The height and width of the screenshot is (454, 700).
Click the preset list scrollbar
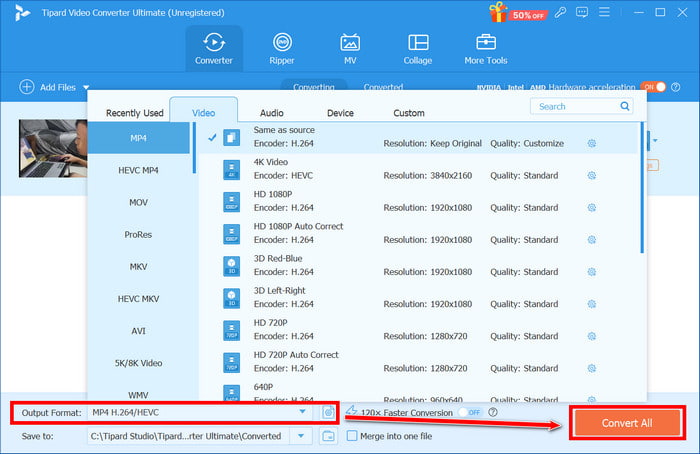pos(642,188)
